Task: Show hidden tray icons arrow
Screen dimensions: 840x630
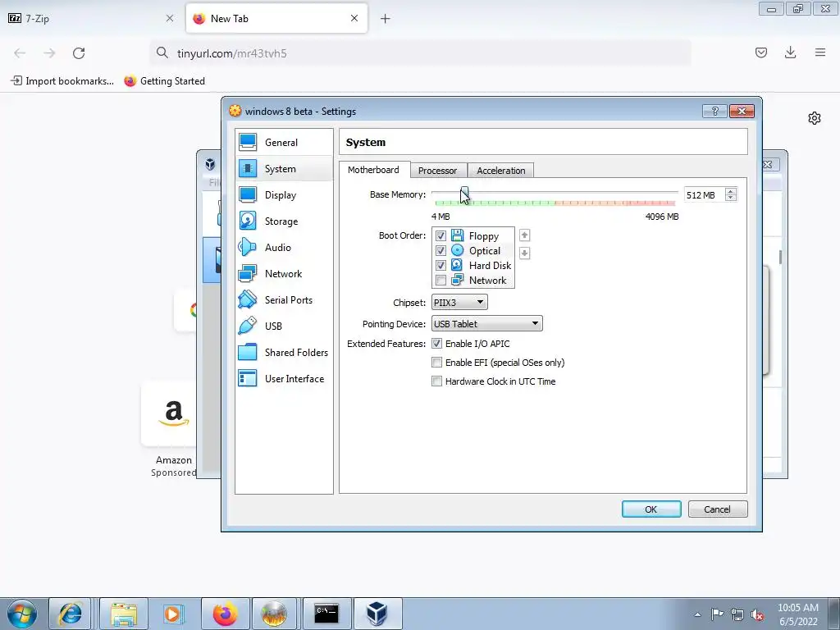Action: pos(697,615)
